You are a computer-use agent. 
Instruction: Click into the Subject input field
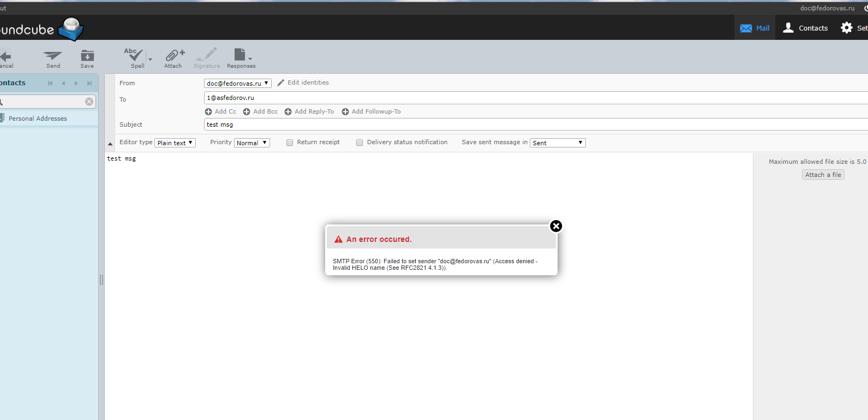[x=491, y=125]
